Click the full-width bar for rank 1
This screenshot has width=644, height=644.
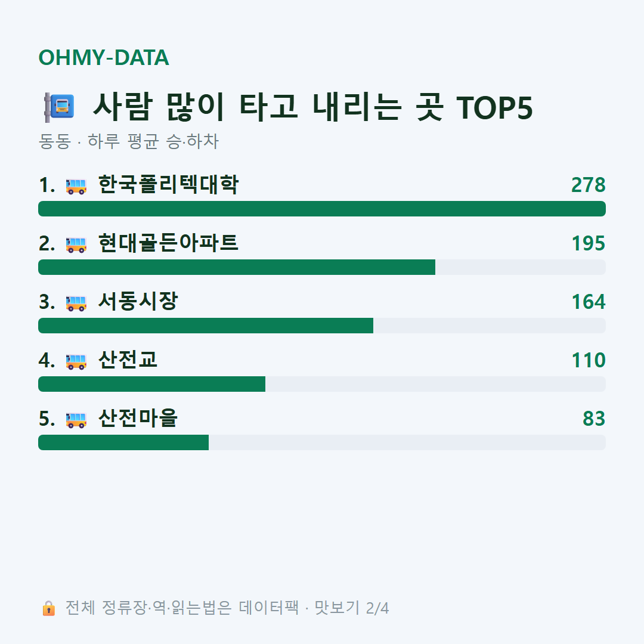pos(322,209)
